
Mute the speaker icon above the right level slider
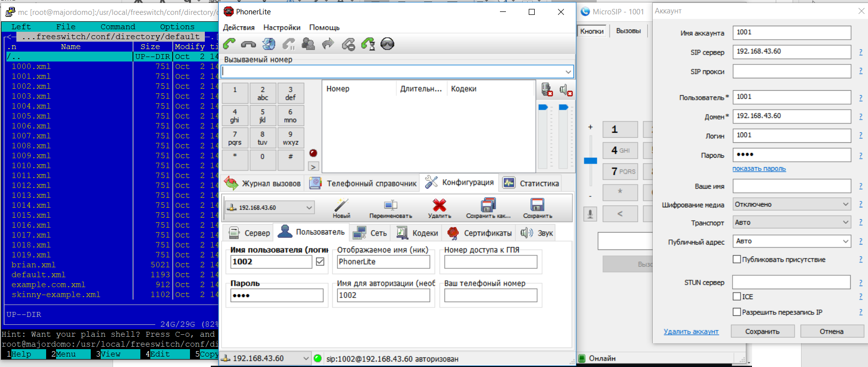(565, 90)
